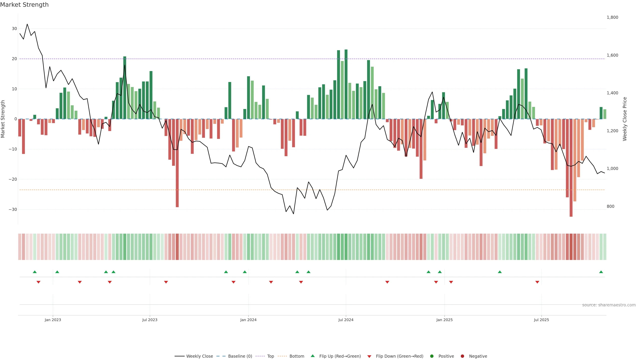This screenshot has width=644, height=362.
Task: Click the Weekly Close Price right axis title
Action: [625, 119]
